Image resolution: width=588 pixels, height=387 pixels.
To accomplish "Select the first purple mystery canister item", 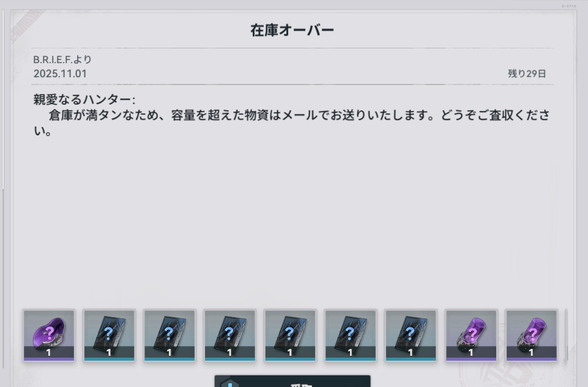I will click(x=471, y=335).
